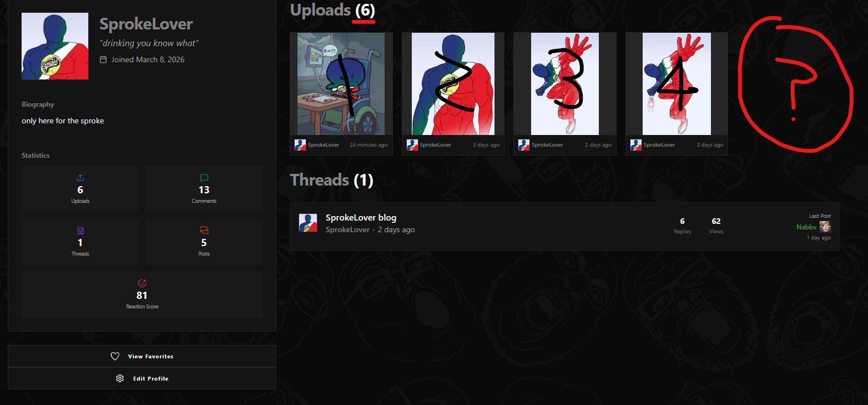Click the orange Posts chat icon

(x=204, y=231)
